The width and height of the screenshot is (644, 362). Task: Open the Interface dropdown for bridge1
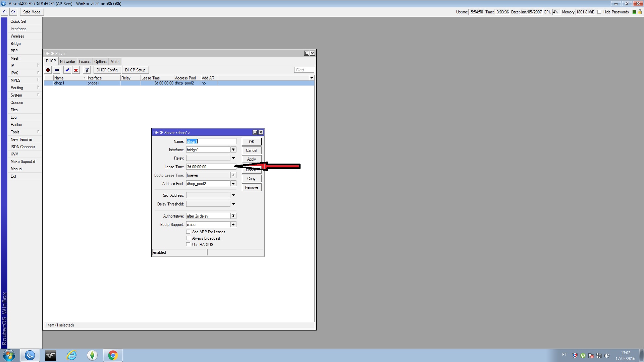[233, 150]
